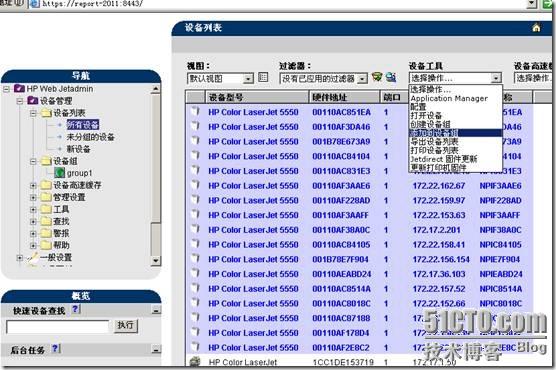This screenshot has height=370, width=556.
Task: Expand the 工具 tree node
Action: tap(33, 209)
